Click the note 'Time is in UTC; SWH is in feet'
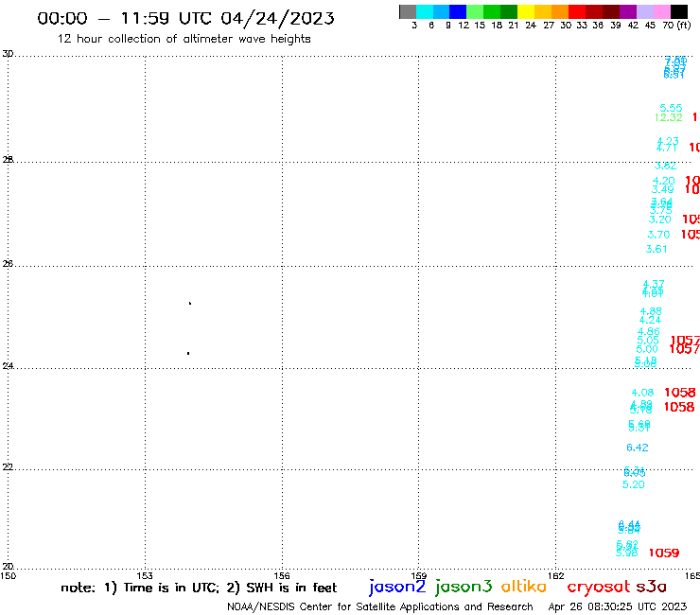 [199, 588]
